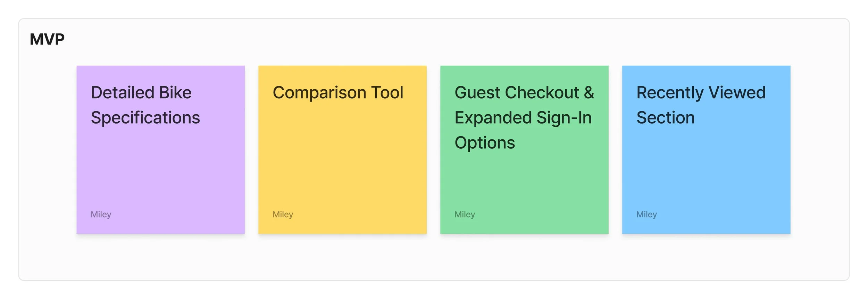Click empty section area below the sticky notes

[x=434, y=258]
